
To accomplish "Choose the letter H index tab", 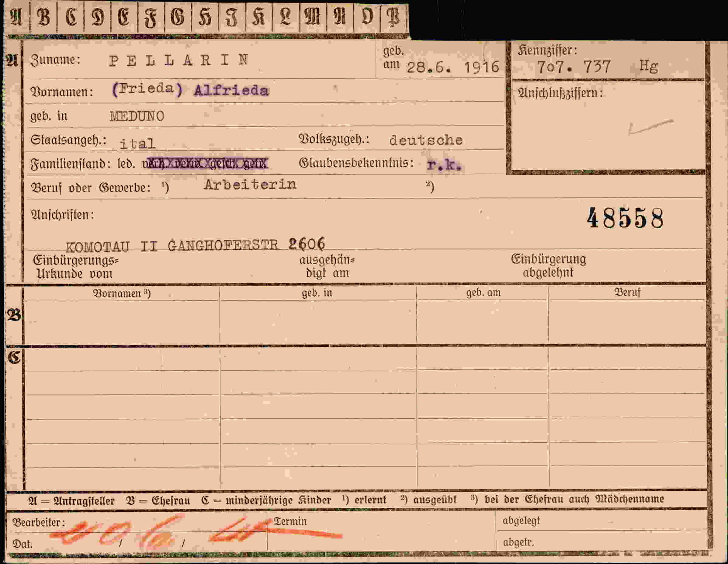I will pyautogui.click(x=205, y=17).
